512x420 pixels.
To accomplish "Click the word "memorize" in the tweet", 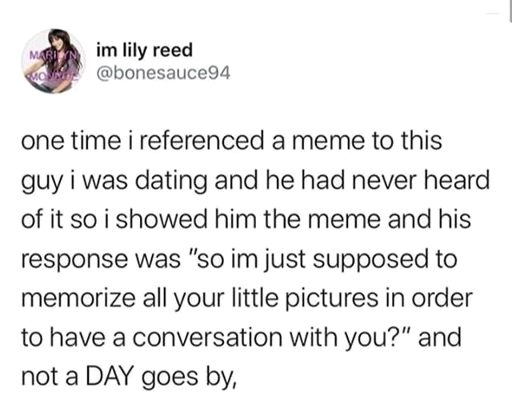I will pyautogui.click(x=78, y=298).
